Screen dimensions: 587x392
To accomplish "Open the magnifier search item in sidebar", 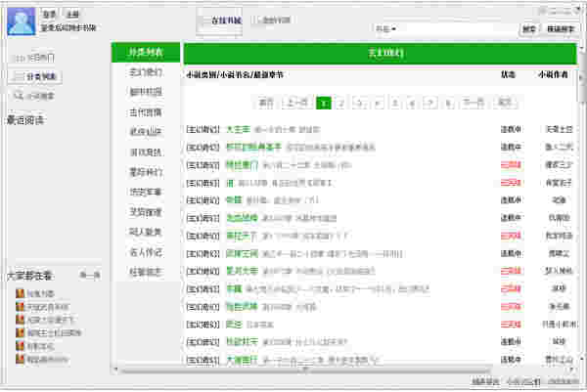I will (33, 96).
